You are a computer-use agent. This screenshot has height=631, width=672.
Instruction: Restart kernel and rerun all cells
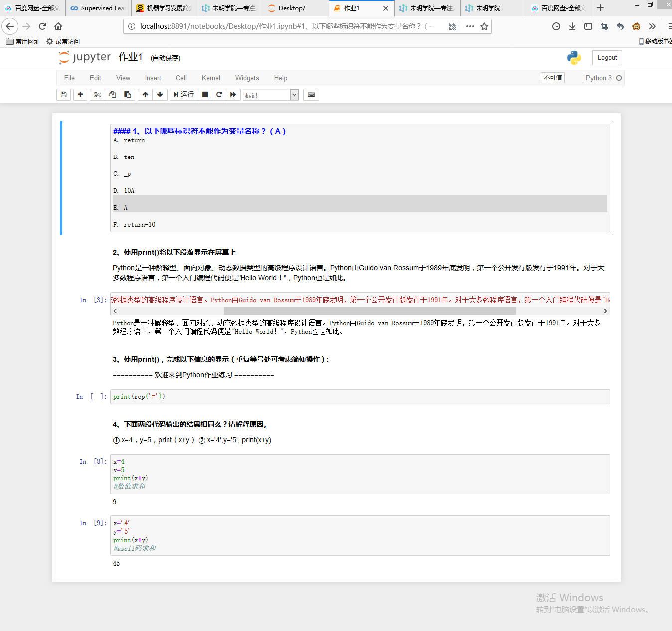coord(233,95)
